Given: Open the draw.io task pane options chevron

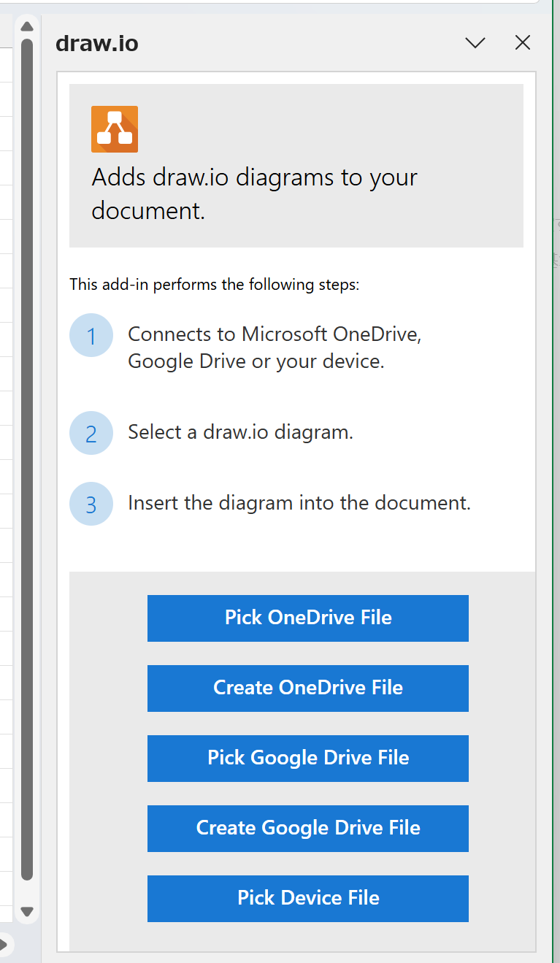Looking at the screenshot, I should tap(475, 43).
